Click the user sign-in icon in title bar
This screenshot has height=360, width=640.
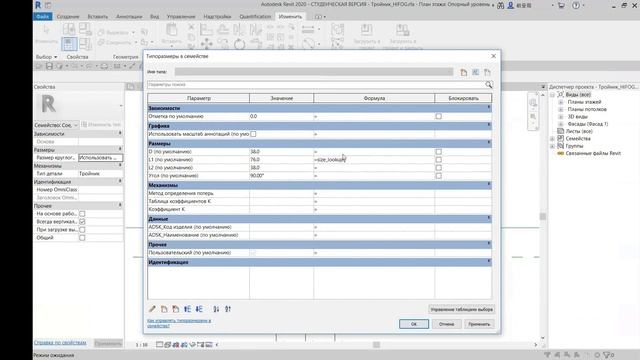coord(510,5)
